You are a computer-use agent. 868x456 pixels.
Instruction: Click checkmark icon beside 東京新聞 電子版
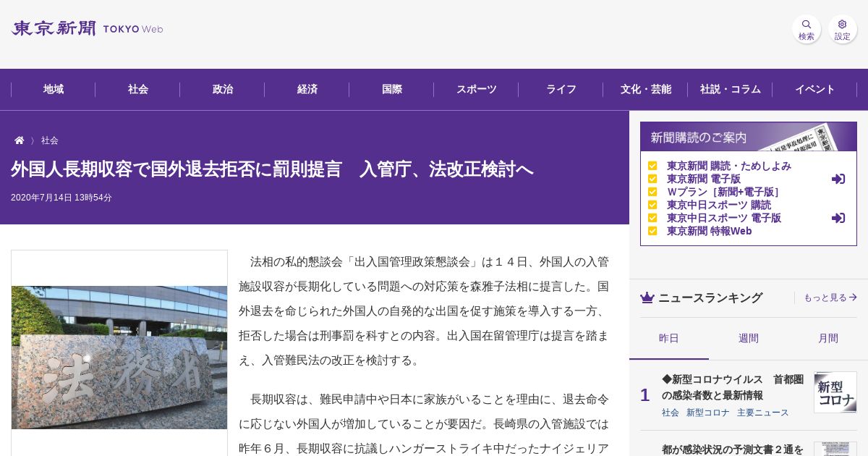click(652, 179)
